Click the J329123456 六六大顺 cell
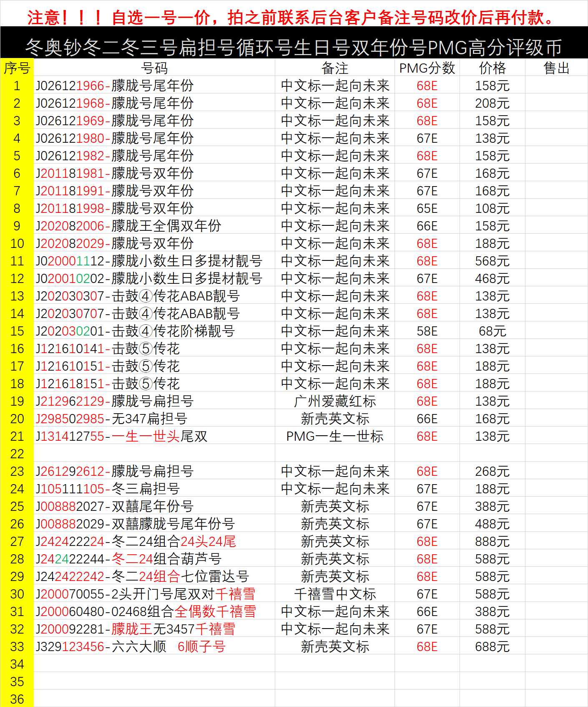 coord(131,646)
